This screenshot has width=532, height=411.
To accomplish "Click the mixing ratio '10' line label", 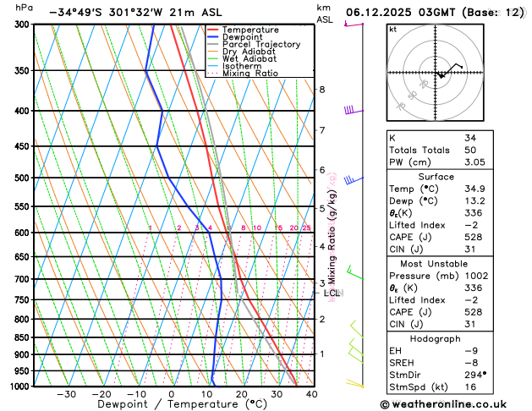I will pyautogui.click(x=257, y=227).
